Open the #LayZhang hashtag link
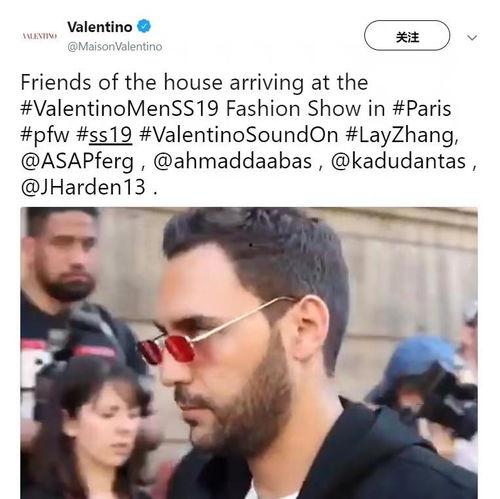The height and width of the screenshot is (499, 500). click(x=402, y=135)
